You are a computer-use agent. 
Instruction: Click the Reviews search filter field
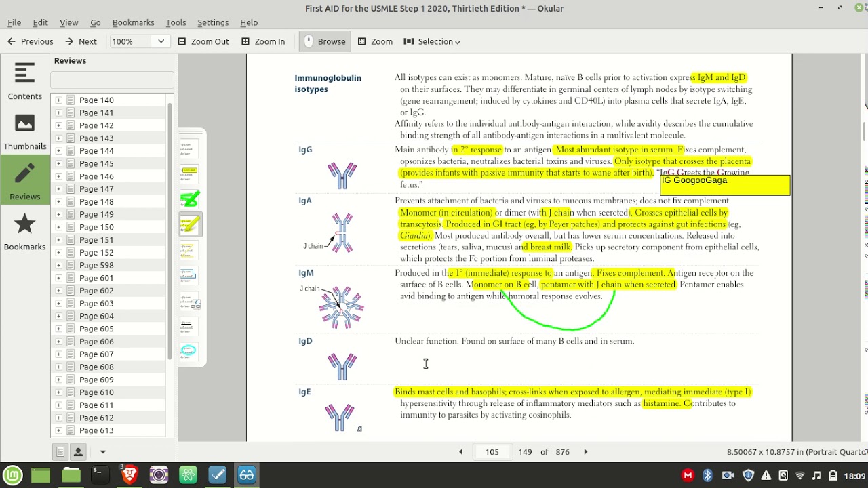tap(112, 80)
